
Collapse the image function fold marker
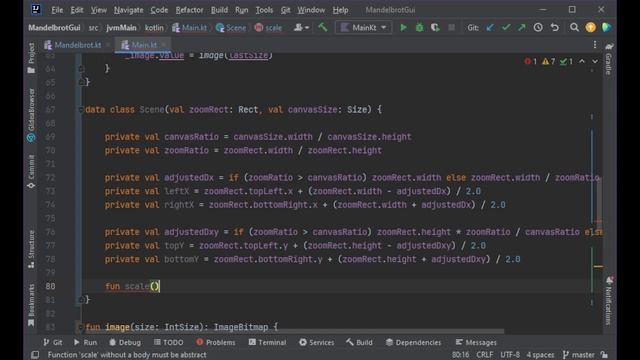coord(81,327)
